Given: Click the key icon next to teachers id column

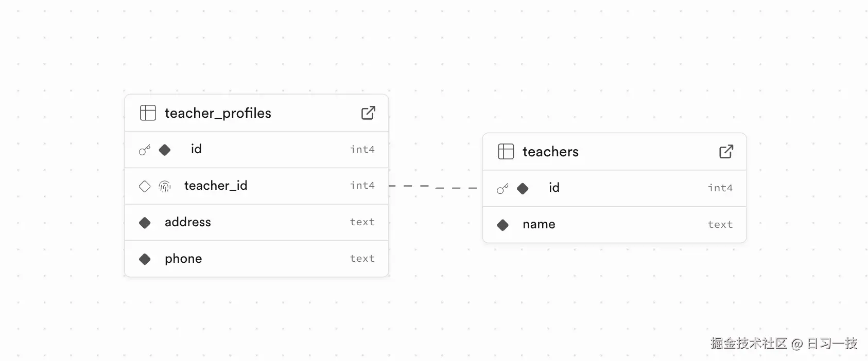Looking at the screenshot, I should 502,188.
